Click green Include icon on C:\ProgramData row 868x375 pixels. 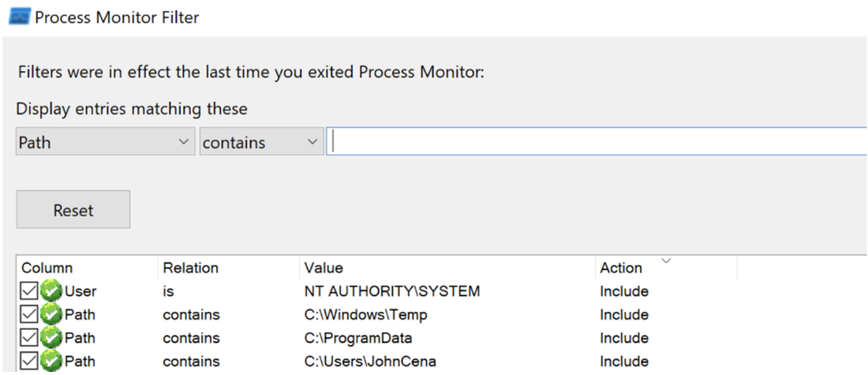coord(51,339)
